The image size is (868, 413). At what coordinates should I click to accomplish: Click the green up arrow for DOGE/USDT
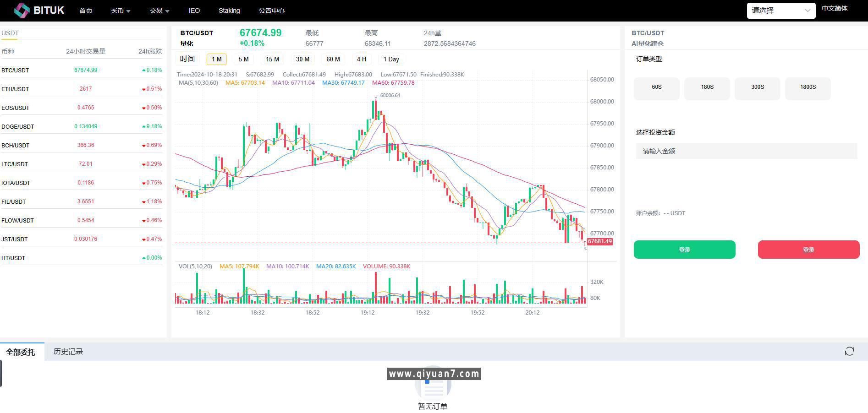pos(144,126)
